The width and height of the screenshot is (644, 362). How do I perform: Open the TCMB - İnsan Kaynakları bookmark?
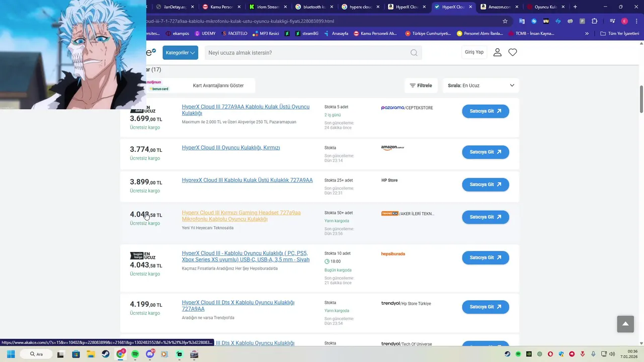pos(531,34)
